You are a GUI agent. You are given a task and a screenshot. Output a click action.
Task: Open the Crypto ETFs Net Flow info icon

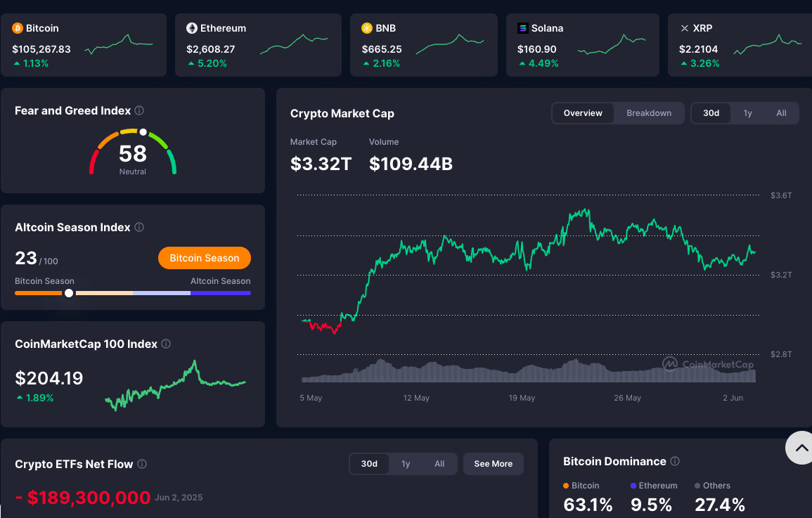coord(142,464)
